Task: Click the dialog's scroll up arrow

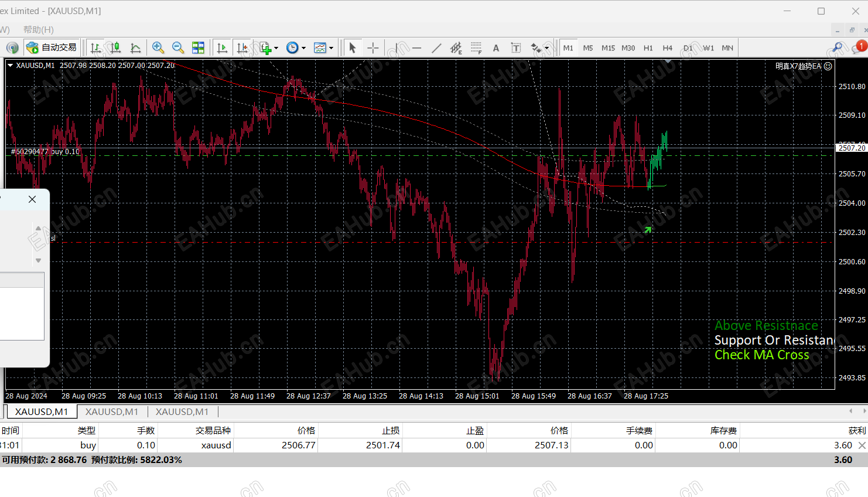Action: [x=39, y=229]
